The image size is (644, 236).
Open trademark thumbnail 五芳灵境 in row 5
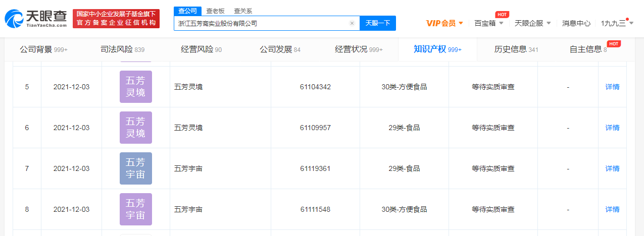(x=136, y=87)
